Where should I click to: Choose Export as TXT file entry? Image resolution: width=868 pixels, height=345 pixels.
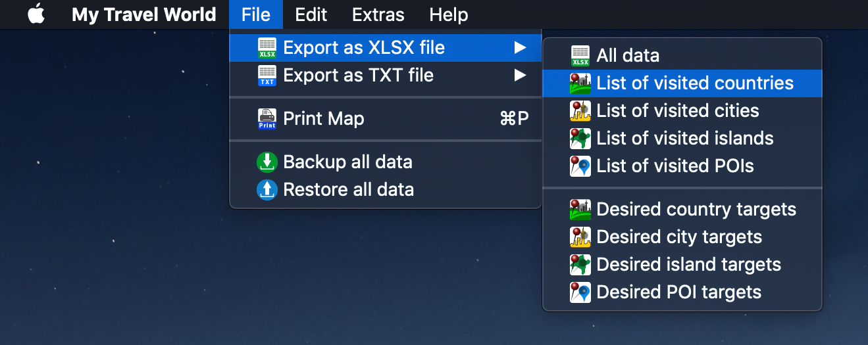386,76
